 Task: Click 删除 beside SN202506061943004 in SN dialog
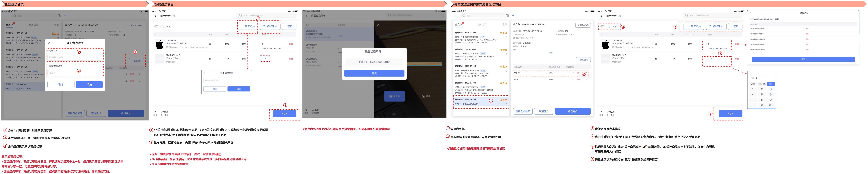coord(807,34)
